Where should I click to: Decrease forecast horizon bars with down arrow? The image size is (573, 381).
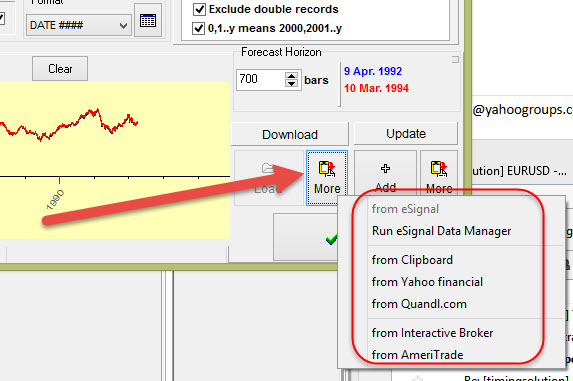pos(291,84)
